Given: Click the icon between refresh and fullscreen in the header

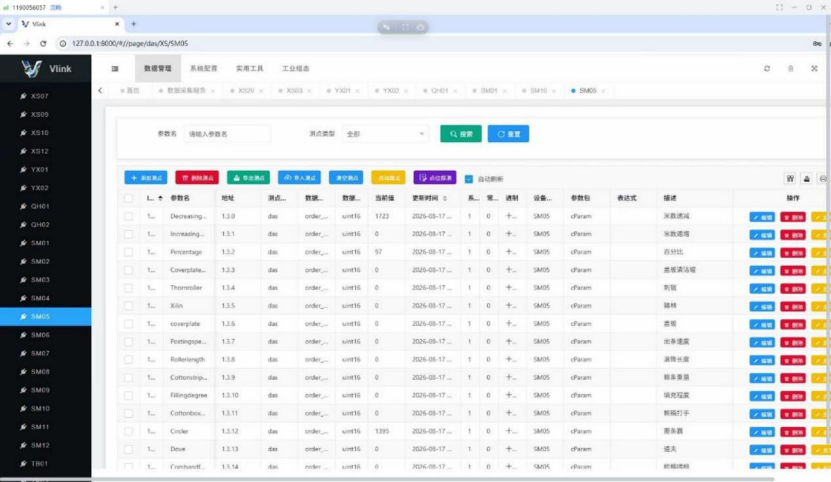Looking at the screenshot, I should tap(791, 68).
